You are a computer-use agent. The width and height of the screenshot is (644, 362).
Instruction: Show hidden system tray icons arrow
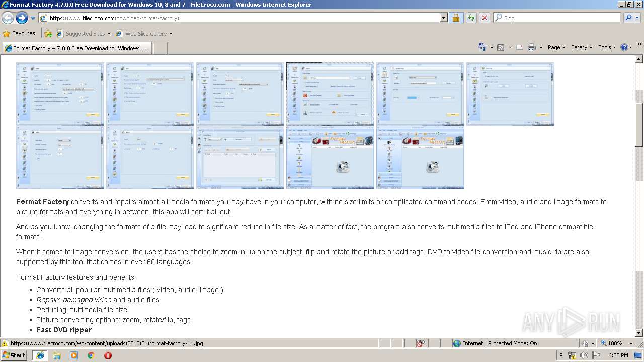[x=561, y=355]
